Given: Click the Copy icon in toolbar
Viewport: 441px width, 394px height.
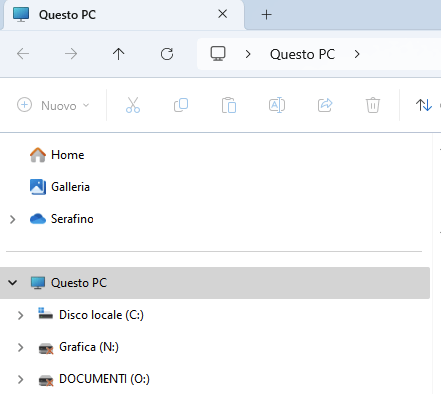Looking at the screenshot, I should click(181, 105).
